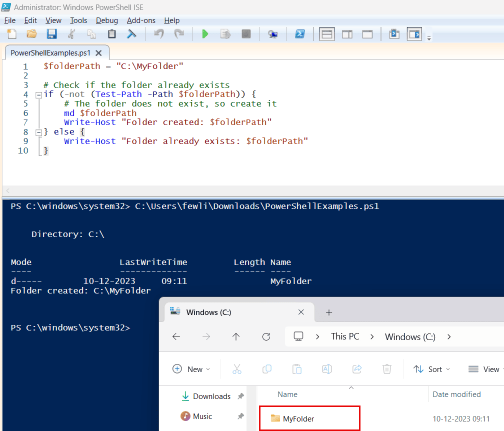
Task: Click the PC monitor icon in address bar
Action: click(298, 336)
